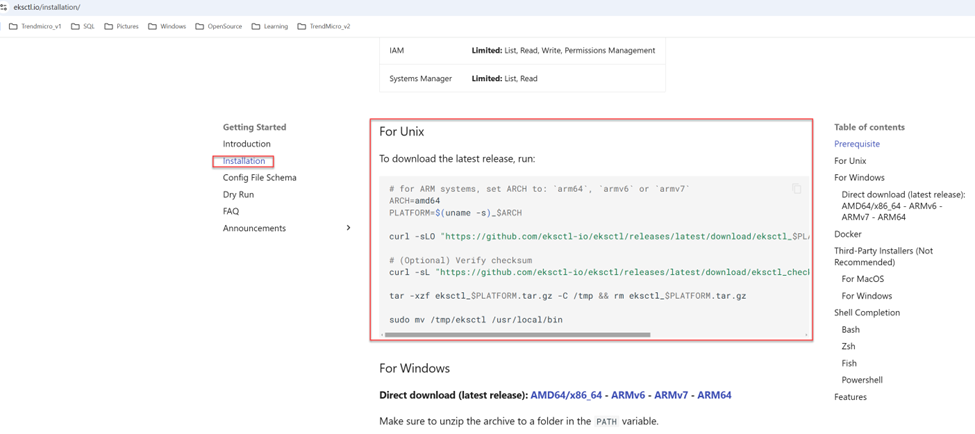Open the Windows bookmark folder
This screenshot has height=434, width=975.
[167, 27]
